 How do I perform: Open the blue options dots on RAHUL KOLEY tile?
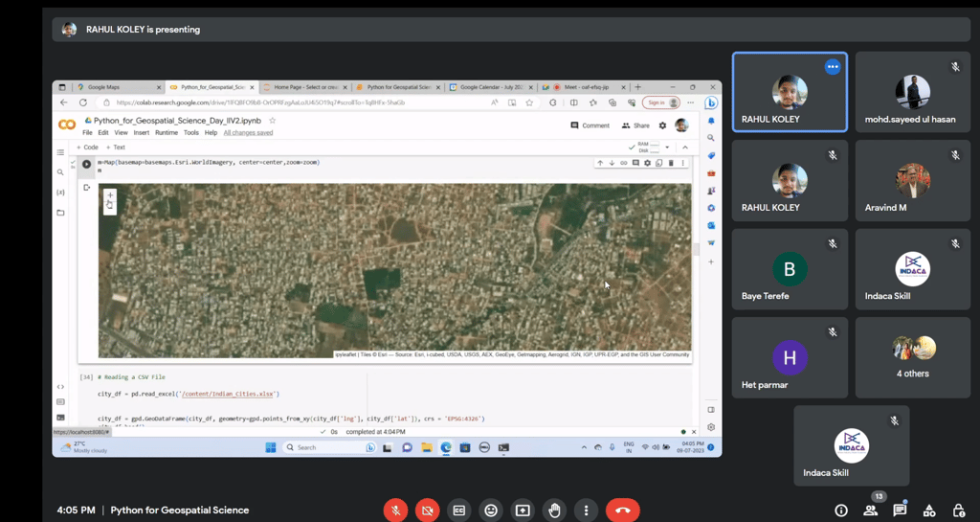tap(833, 67)
